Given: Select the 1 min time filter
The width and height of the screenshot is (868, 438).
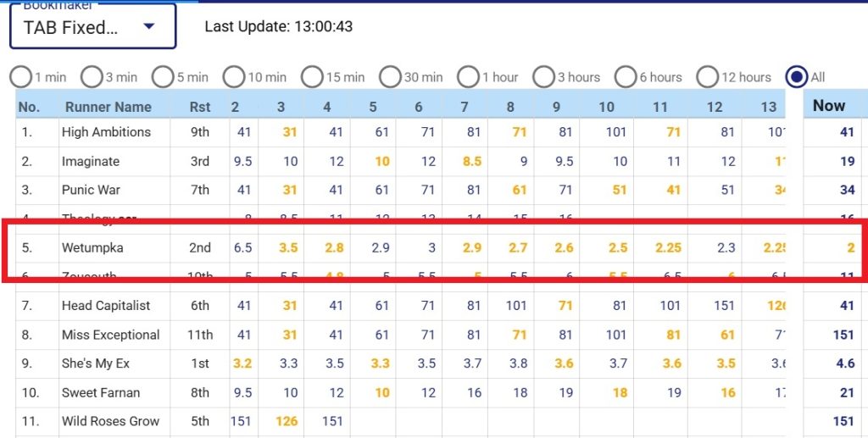Looking at the screenshot, I should (x=21, y=77).
